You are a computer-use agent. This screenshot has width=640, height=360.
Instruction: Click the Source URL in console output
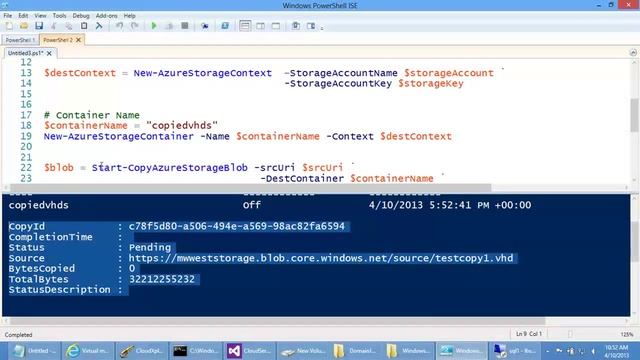coord(321,258)
